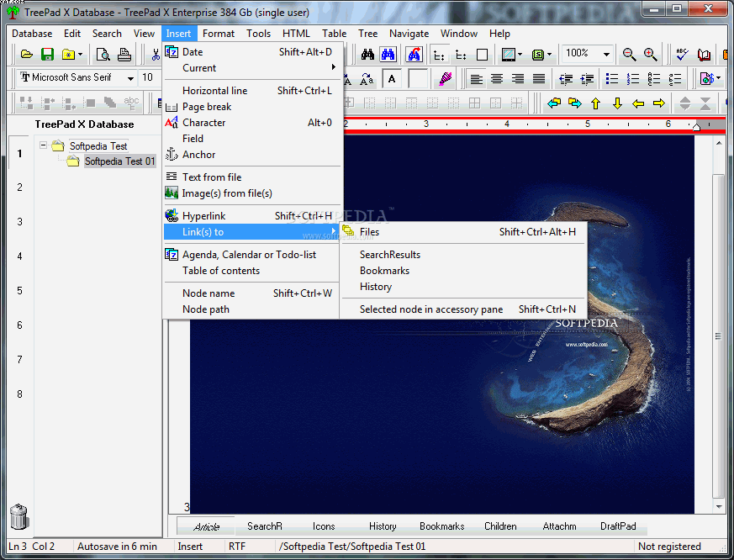Click the red thesaurus book icon

[704, 55]
